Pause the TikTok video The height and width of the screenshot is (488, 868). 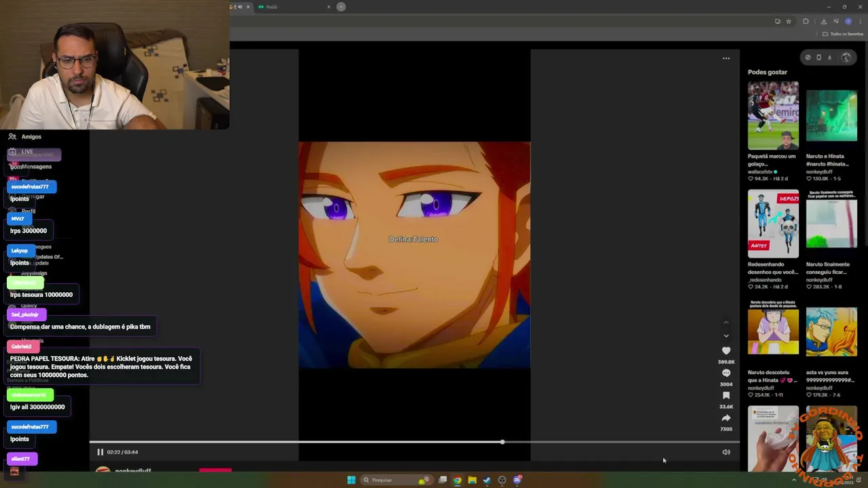pos(100,452)
